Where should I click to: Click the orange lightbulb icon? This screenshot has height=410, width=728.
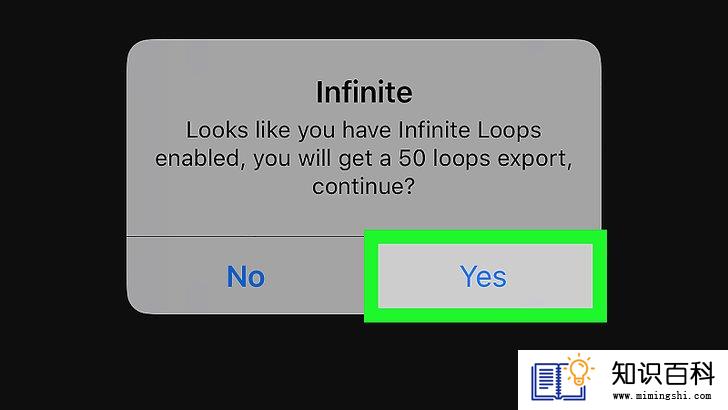(578, 370)
